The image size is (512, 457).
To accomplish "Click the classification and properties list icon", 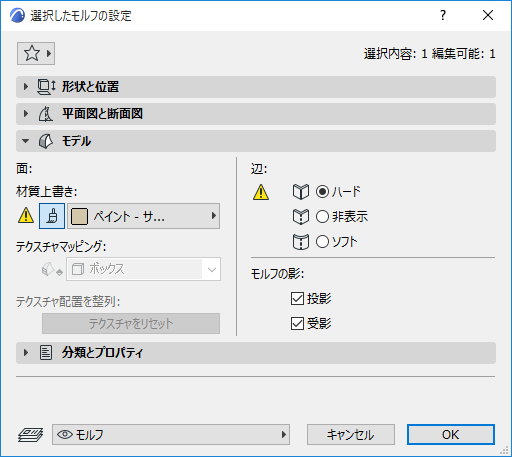I will [x=46, y=353].
